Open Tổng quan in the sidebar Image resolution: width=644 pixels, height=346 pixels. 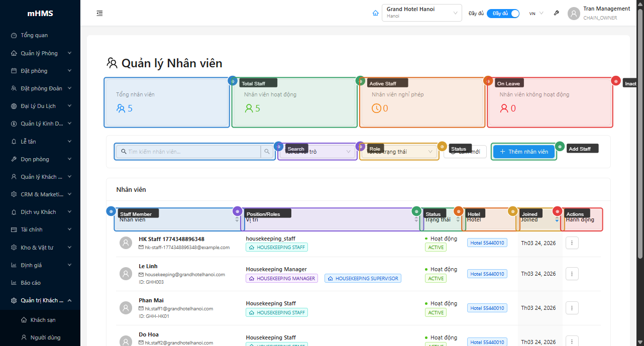pyautogui.click(x=34, y=35)
